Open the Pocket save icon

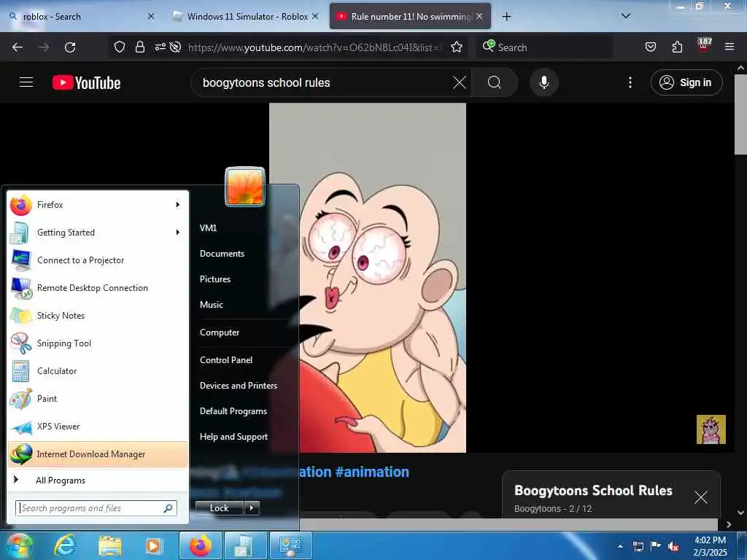(x=650, y=47)
